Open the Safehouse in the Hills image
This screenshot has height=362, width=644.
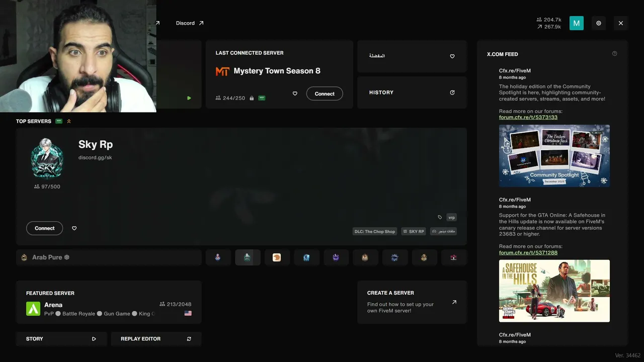click(x=554, y=291)
